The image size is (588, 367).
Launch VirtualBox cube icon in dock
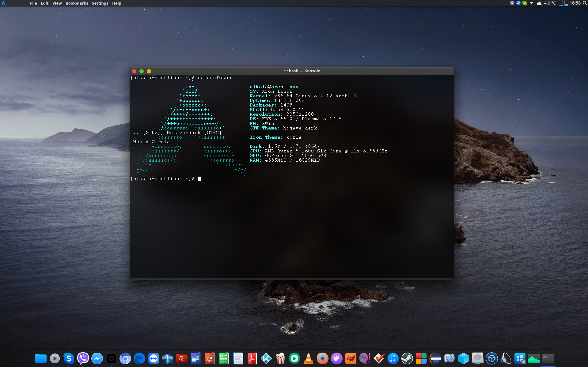464,358
